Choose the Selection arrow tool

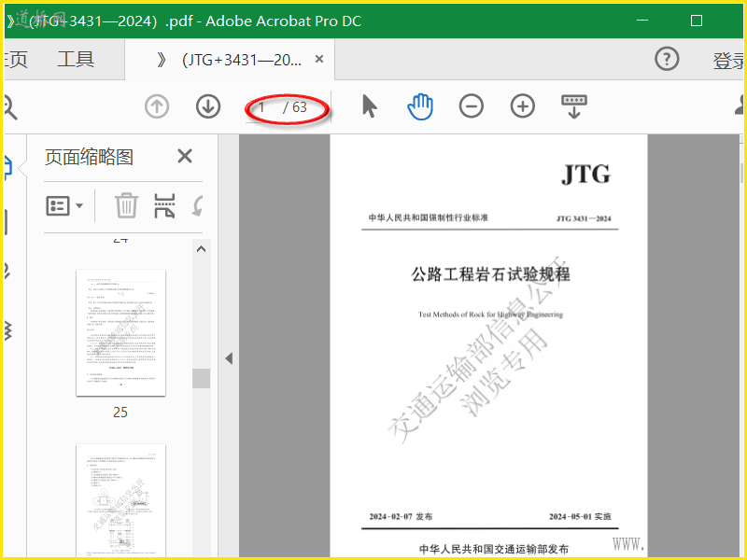(x=369, y=106)
